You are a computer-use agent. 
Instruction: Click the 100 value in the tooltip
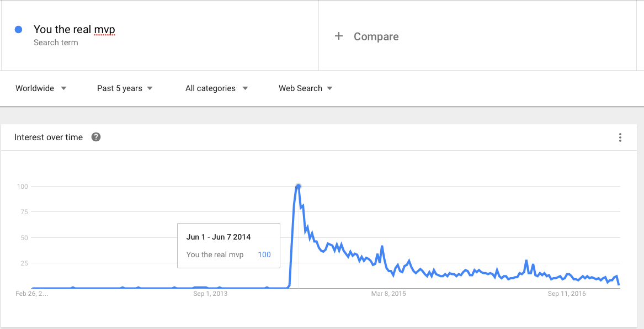[x=264, y=254]
